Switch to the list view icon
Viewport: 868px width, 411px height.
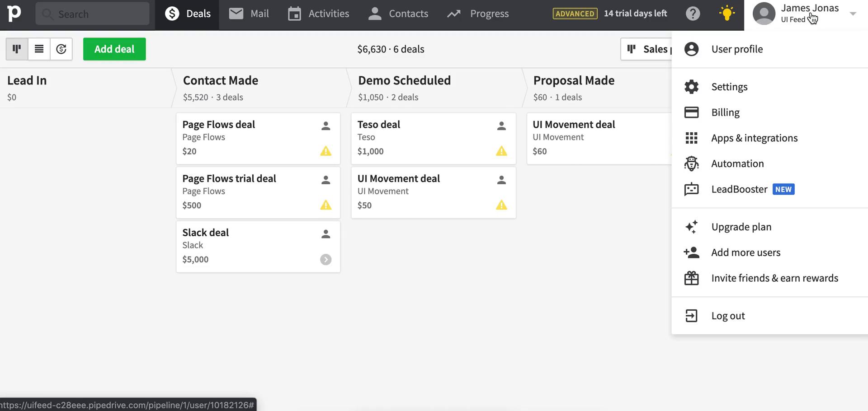coord(39,49)
